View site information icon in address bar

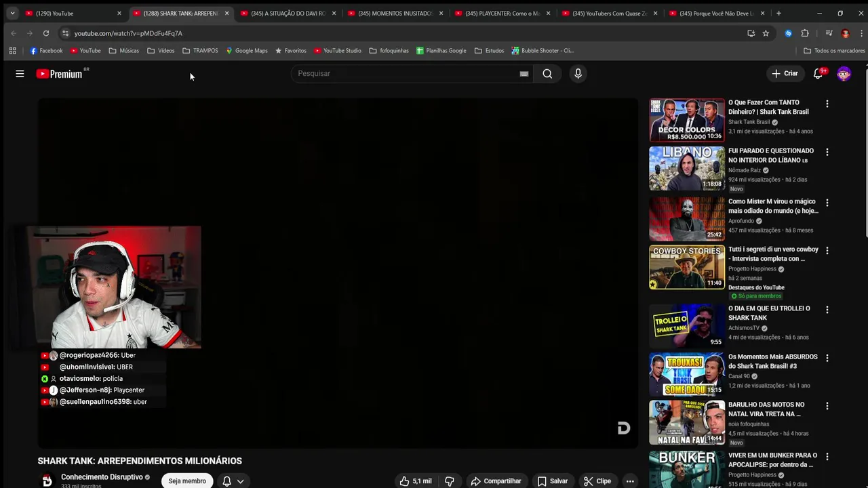click(65, 33)
